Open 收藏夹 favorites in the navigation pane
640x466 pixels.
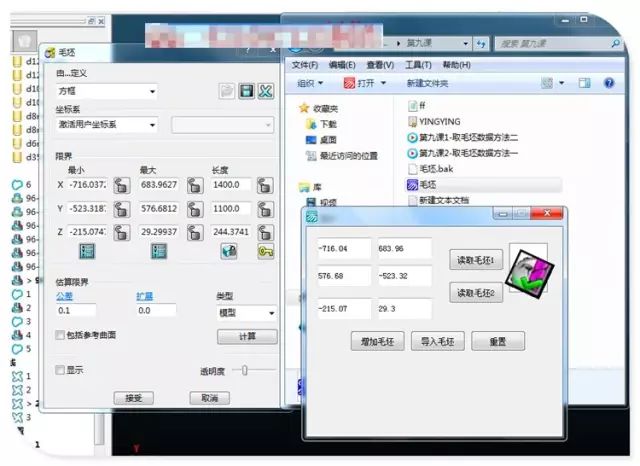point(319,108)
